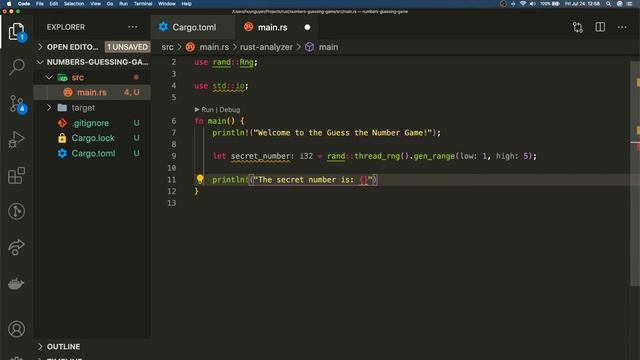Image resolution: width=640 pixels, height=360 pixels.
Task: Open Cargo.toml in the file tree
Action: [x=92, y=153]
